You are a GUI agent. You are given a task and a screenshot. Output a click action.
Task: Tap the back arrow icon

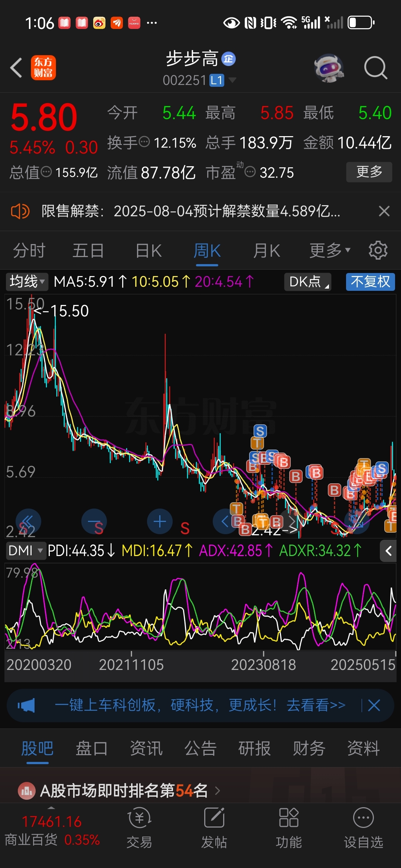click(16, 68)
